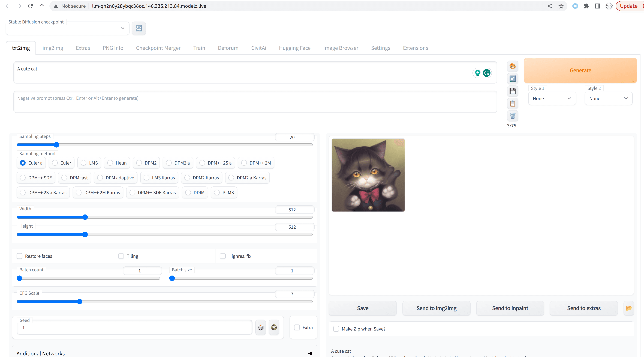Image resolution: width=644 pixels, height=357 pixels.
Task: Open the Stable Diffusion checkpoint dropdown
Action: tap(68, 28)
